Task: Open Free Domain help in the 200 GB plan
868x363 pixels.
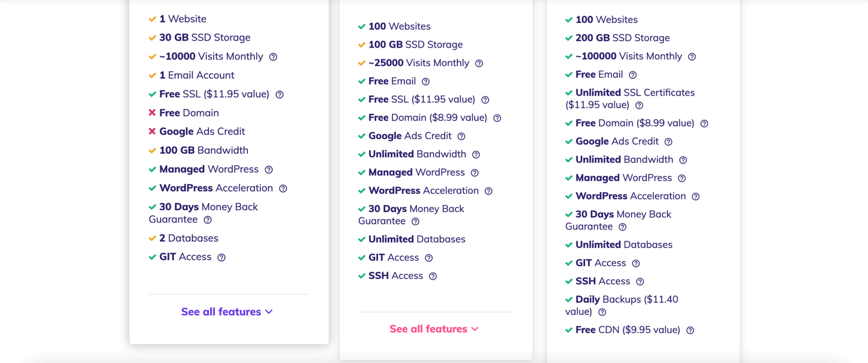Action: pos(704,124)
